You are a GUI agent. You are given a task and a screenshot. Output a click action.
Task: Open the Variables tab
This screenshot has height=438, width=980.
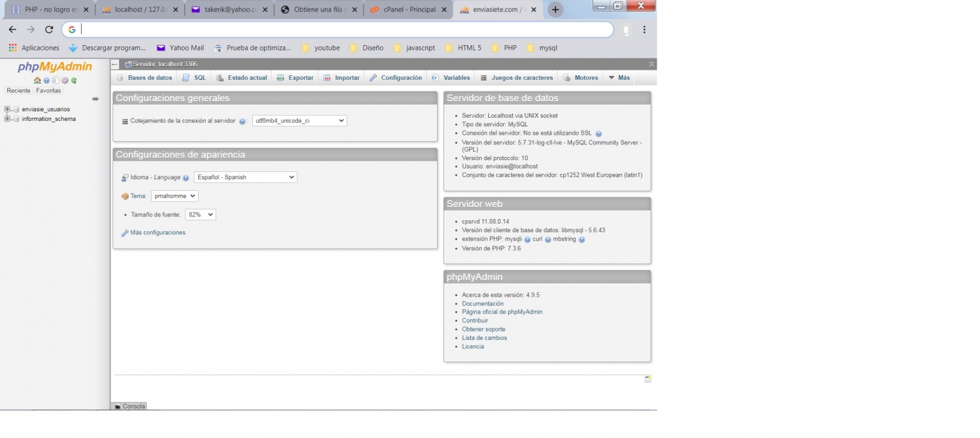451,78
